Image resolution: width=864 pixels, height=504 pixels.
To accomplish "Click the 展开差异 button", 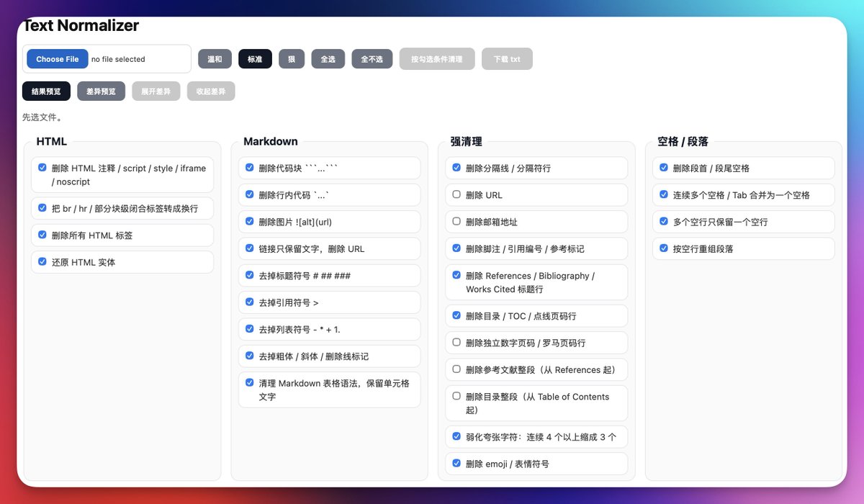I will (x=156, y=91).
